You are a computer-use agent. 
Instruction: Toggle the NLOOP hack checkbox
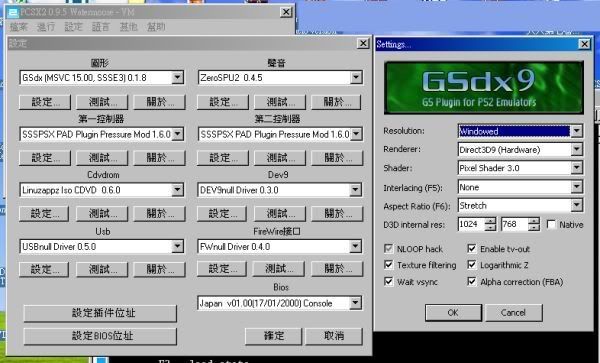(x=388, y=249)
